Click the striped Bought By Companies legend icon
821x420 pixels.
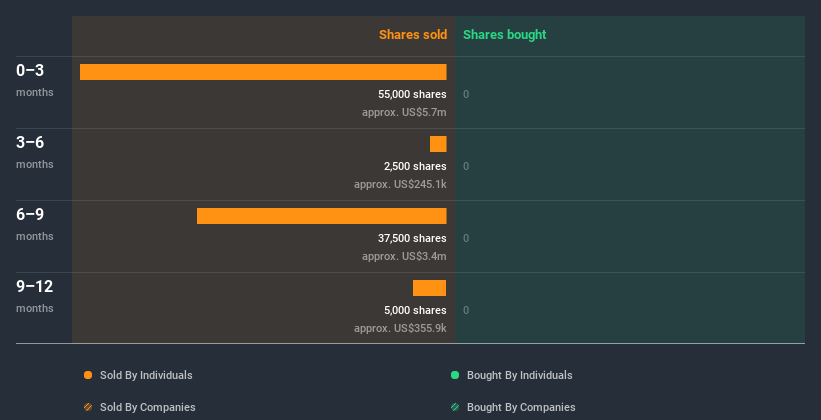pos(455,407)
